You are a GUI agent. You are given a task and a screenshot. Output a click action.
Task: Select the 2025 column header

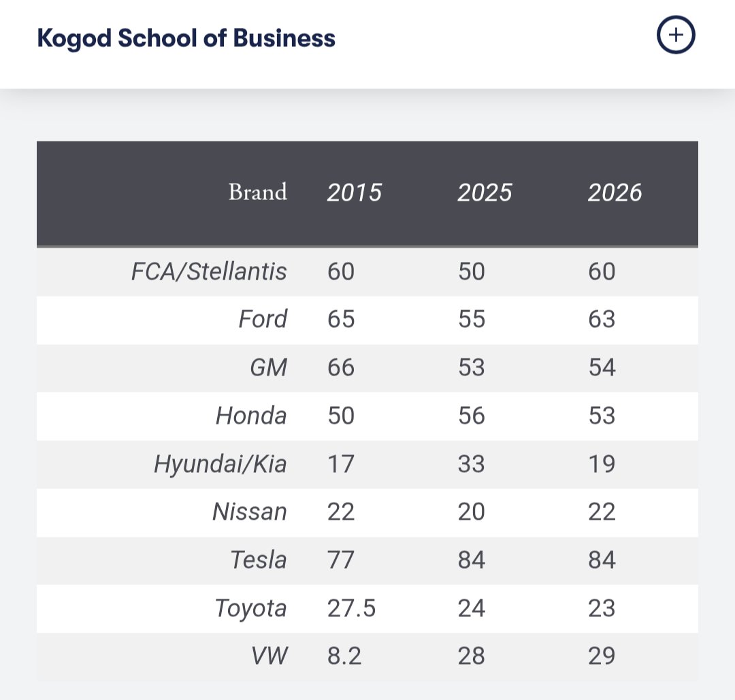point(485,193)
